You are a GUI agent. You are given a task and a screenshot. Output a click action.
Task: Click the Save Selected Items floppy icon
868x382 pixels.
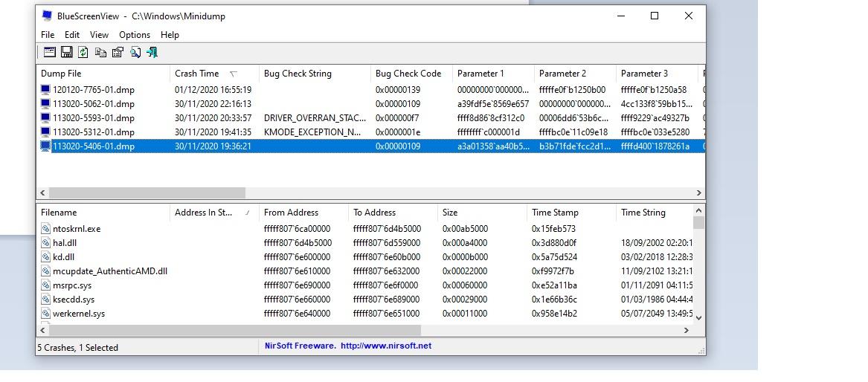click(66, 53)
